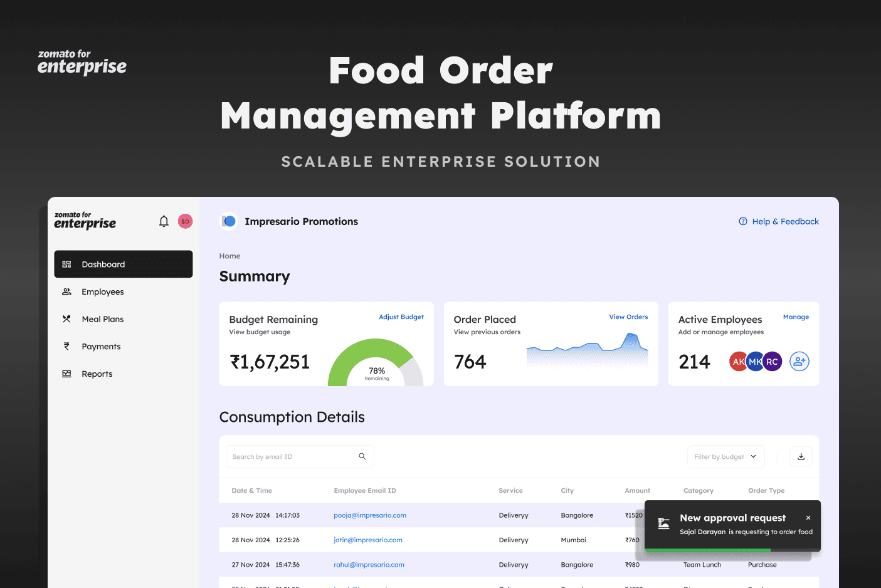The width and height of the screenshot is (881, 588).
Task: Open rahul@impresario.com email link
Action: pos(369,565)
